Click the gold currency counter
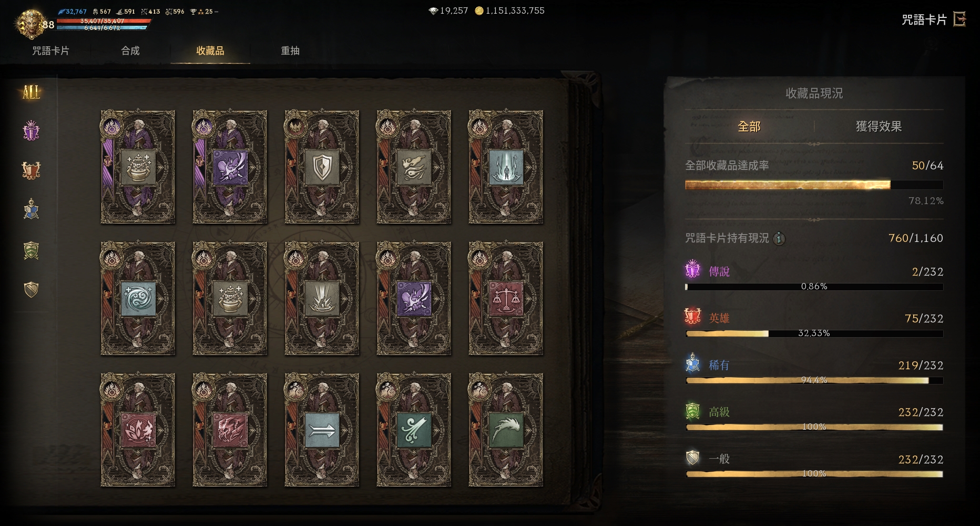The width and height of the screenshot is (980, 526). click(x=509, y=11)
